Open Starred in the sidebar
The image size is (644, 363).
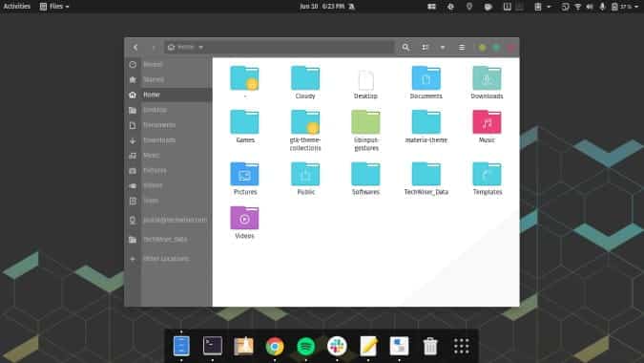[x=168, y=79]
